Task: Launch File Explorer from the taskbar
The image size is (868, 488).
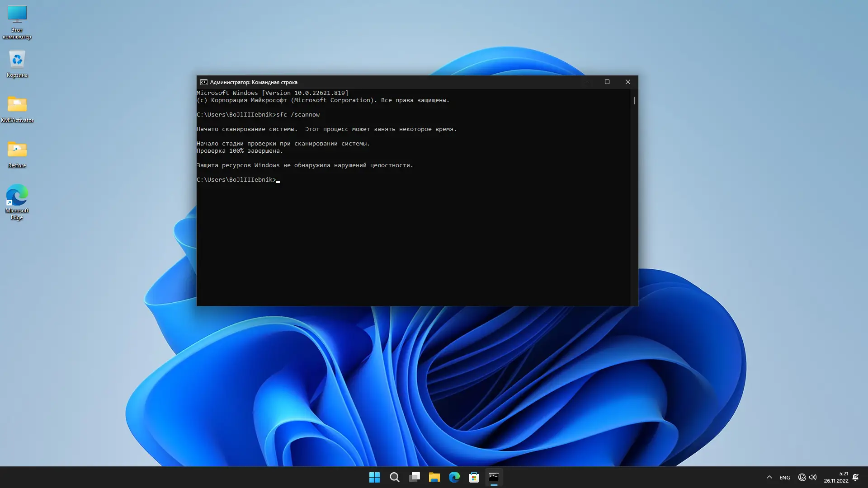Action: (434, 477)
